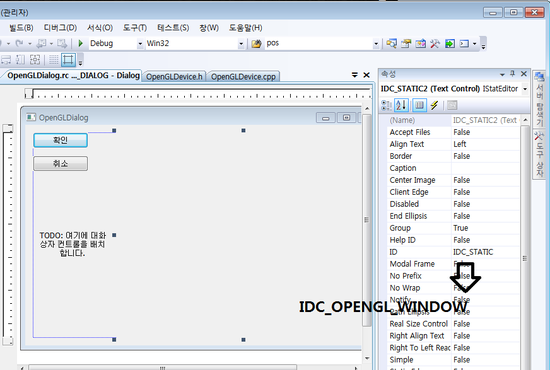The height and width of the screenshot is (370, 550).
Task: Select the 취소 button in dialog
Action: (x=60, y=163)
